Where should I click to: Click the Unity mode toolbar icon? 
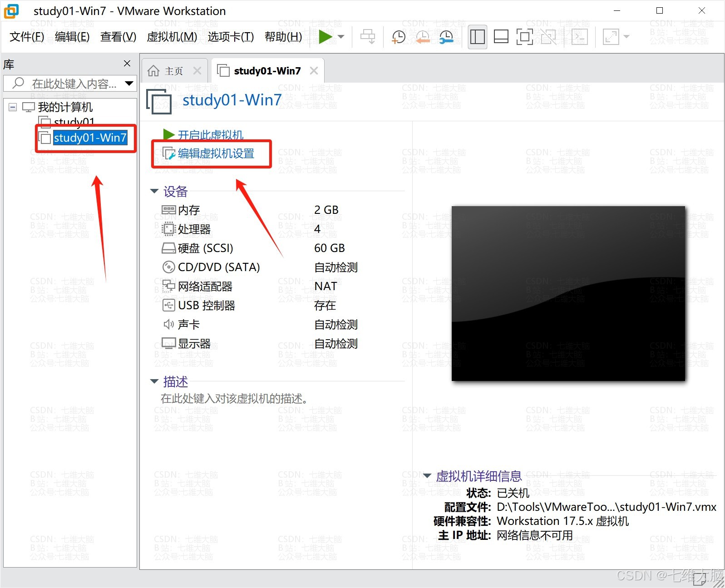pyautogui.click(x=548, y=37)
